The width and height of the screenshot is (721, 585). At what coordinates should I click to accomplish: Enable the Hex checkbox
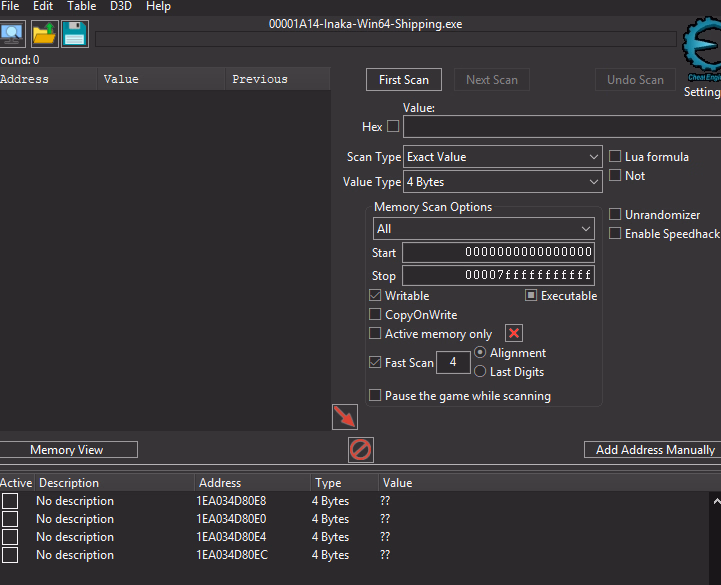coord(393,127)
